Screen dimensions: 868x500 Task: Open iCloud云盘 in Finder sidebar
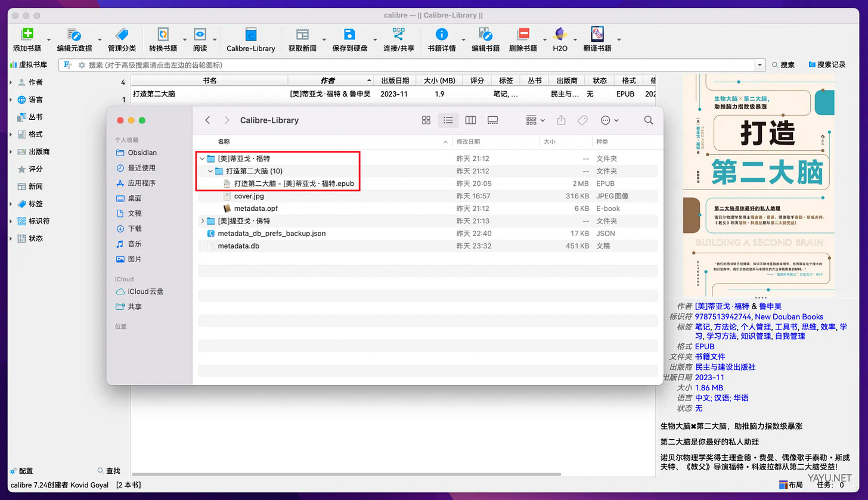(139, 291)
